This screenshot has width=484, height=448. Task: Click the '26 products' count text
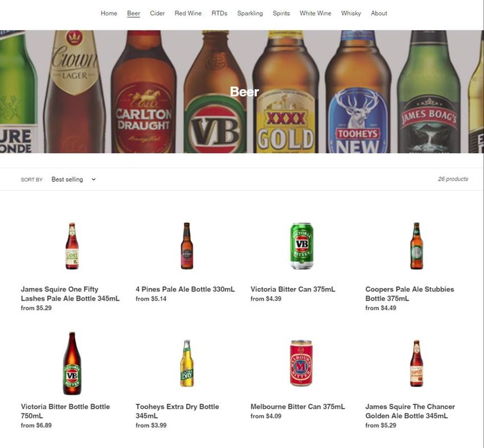tap(453, 179)
